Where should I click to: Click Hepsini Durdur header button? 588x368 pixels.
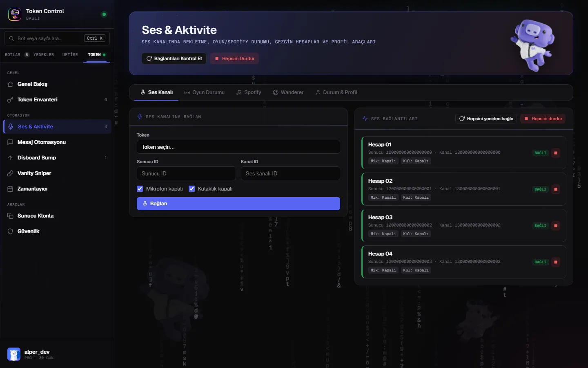click(x=234, y=58)
